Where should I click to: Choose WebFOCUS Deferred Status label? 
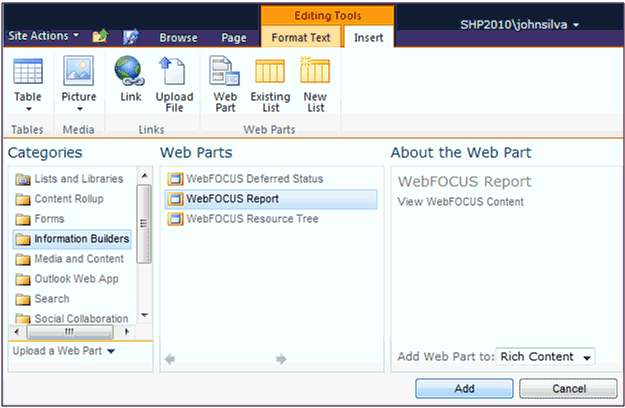tap(255, 179)
